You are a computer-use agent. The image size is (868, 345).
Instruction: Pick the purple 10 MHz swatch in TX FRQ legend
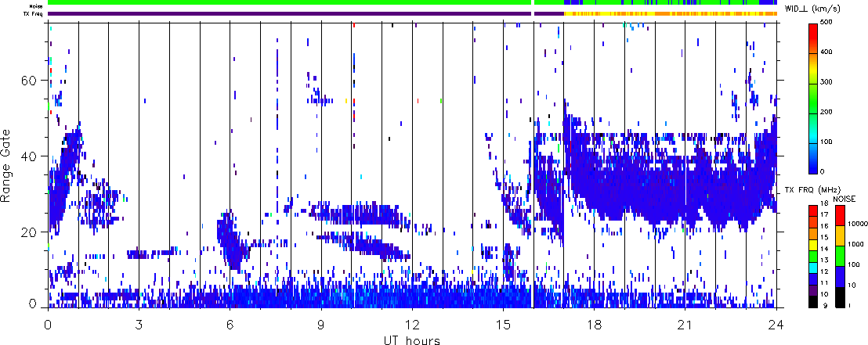pos(812,290)
